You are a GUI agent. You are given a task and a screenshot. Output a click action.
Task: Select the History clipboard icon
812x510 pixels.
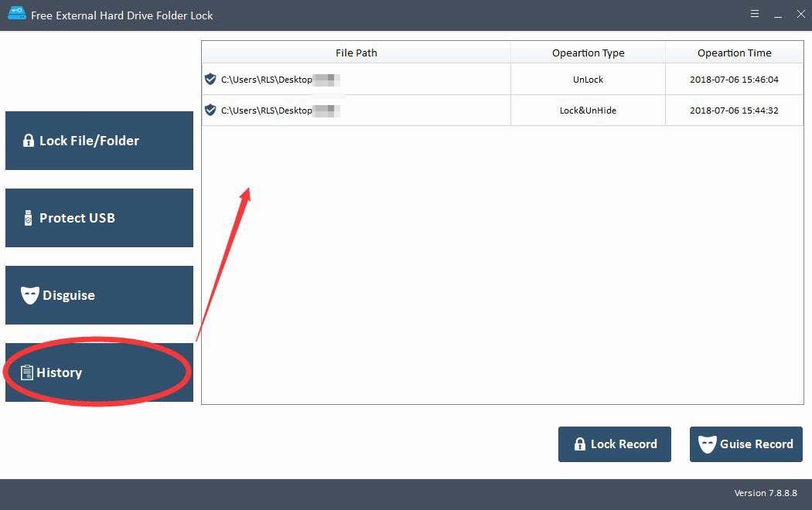(27, 372)
